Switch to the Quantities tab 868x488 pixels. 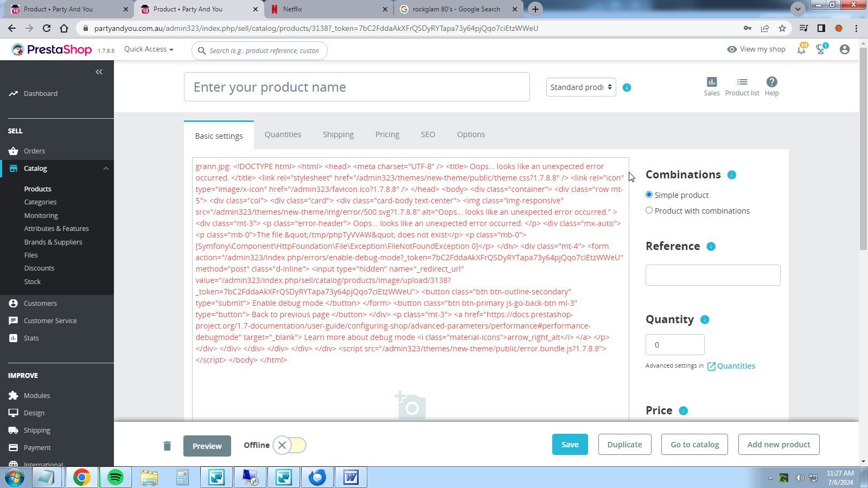(283, 134)
